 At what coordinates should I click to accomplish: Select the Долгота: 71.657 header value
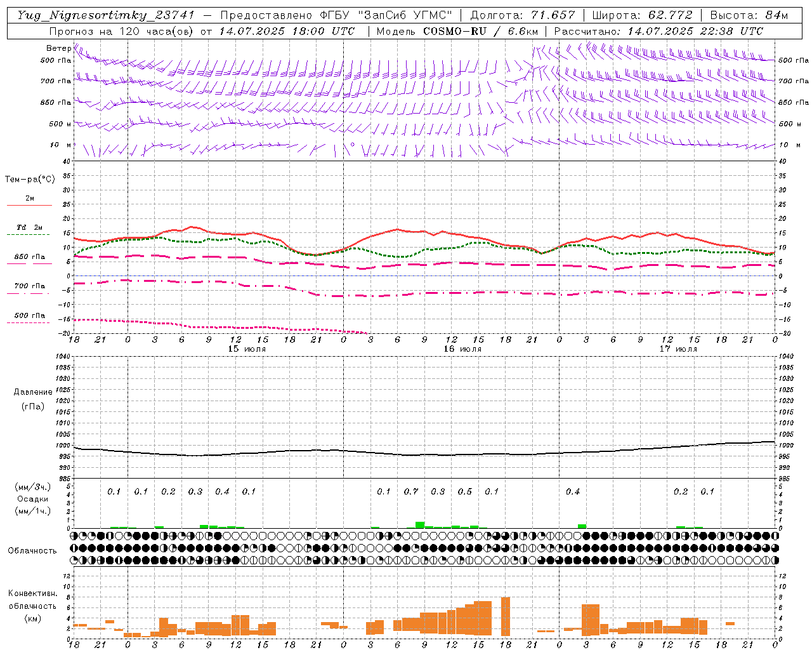pyautogui.click(x=523, y=15)
